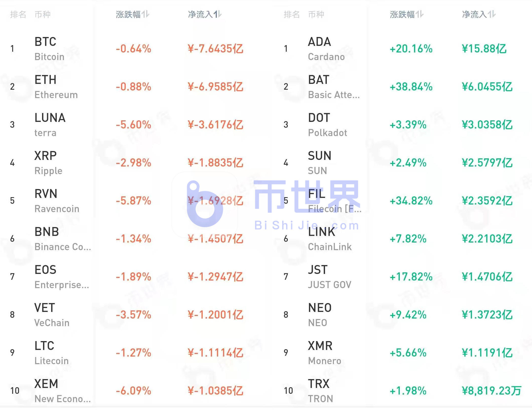Open the LUNA terra detail link
The height and width of the screenshot is (410, 532).
[50, 124]
